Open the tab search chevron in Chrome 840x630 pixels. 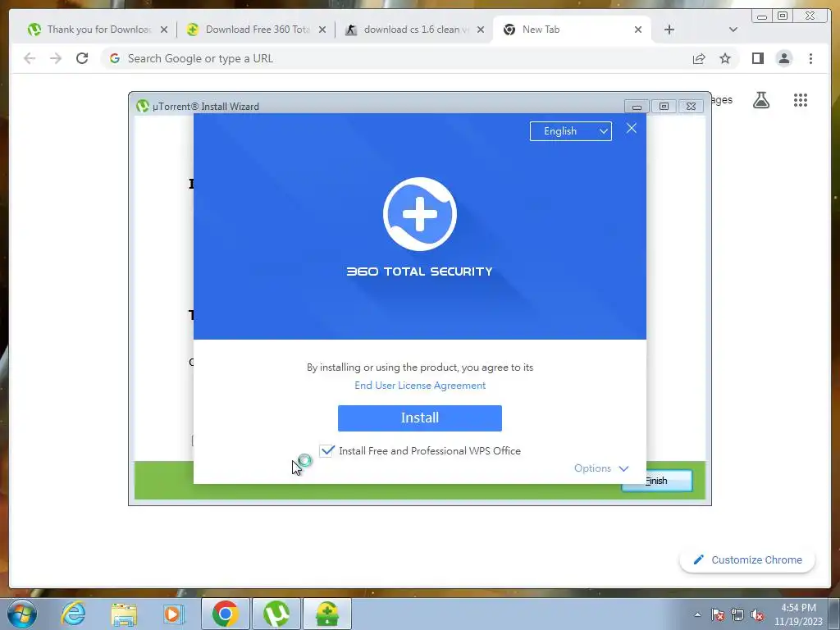pyautogui.click(x=733, y=30)
